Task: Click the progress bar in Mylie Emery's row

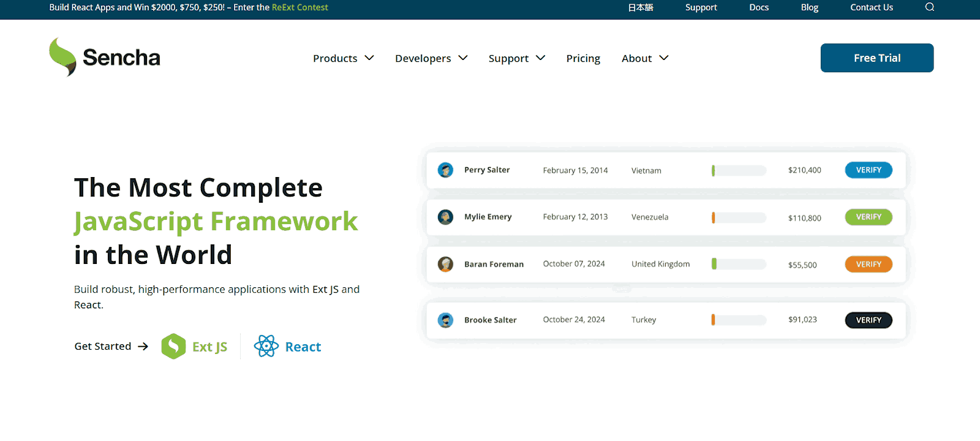Action: 739,217
